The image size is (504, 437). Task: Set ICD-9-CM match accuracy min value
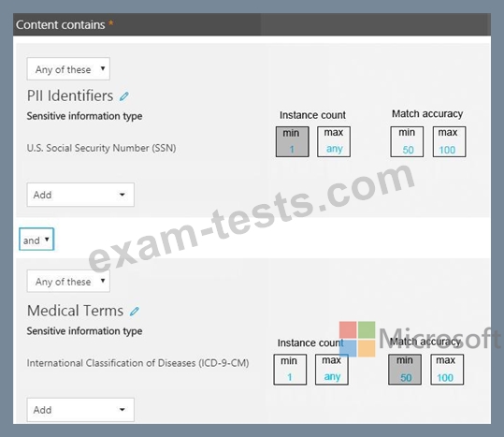click(x=405, y=370)
